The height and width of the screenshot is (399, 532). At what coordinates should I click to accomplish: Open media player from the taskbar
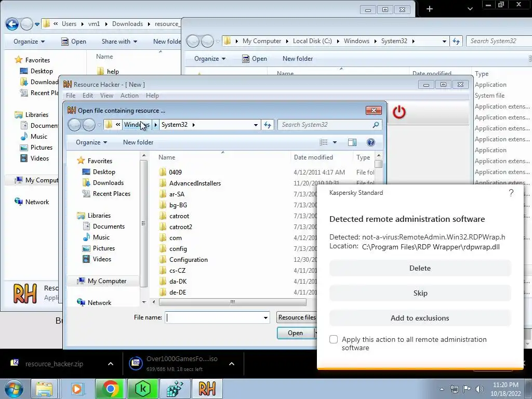tap(77, 389)
